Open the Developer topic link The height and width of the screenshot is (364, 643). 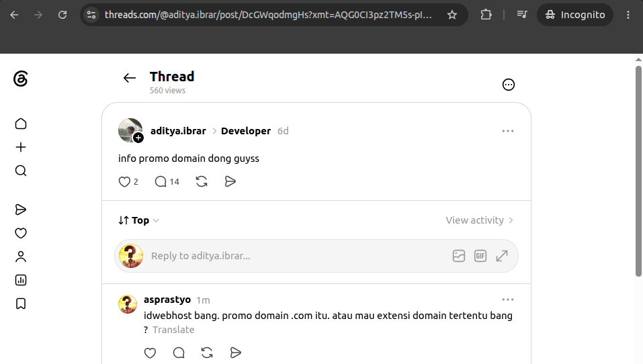[246, 131]
